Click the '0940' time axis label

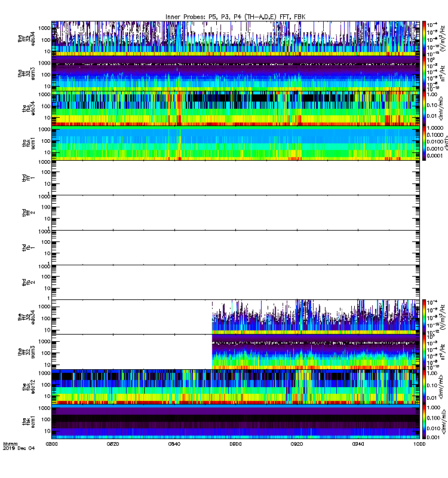click(x=358, y=444)
